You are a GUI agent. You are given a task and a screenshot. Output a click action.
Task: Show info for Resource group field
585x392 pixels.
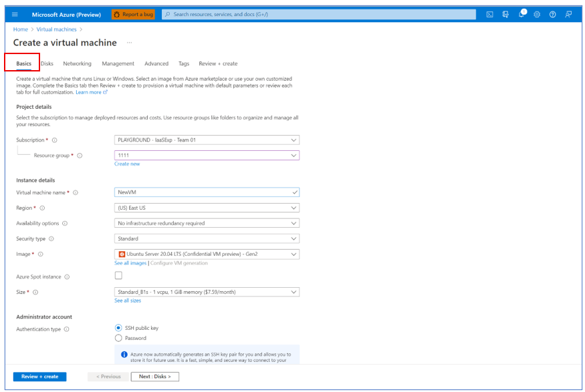(80, 156)
